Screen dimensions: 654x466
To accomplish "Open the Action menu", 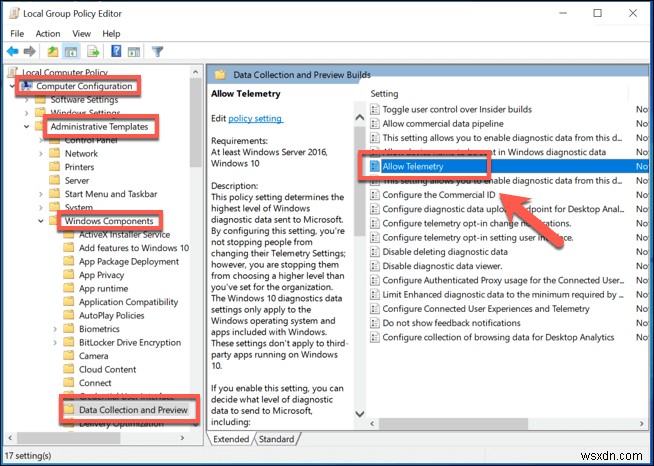I will tap(48, 34).
